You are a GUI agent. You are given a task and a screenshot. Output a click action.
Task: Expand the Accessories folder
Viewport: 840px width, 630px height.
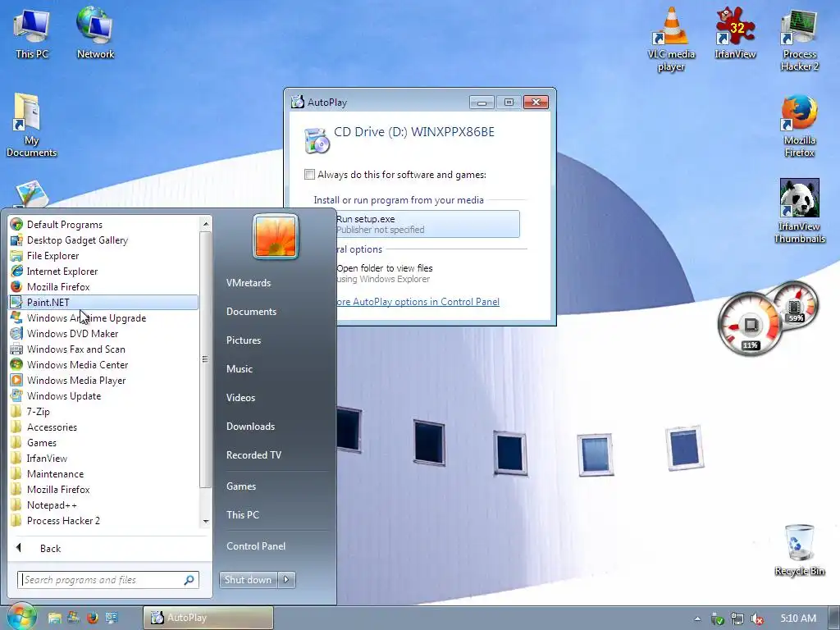click(x=104, y=427)
